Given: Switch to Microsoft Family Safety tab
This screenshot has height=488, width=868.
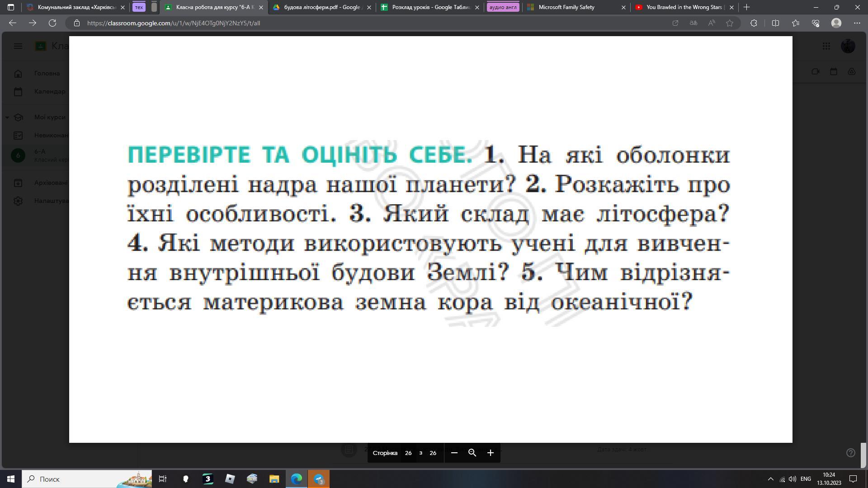Looking at the screenshot, I should point(576,7).
